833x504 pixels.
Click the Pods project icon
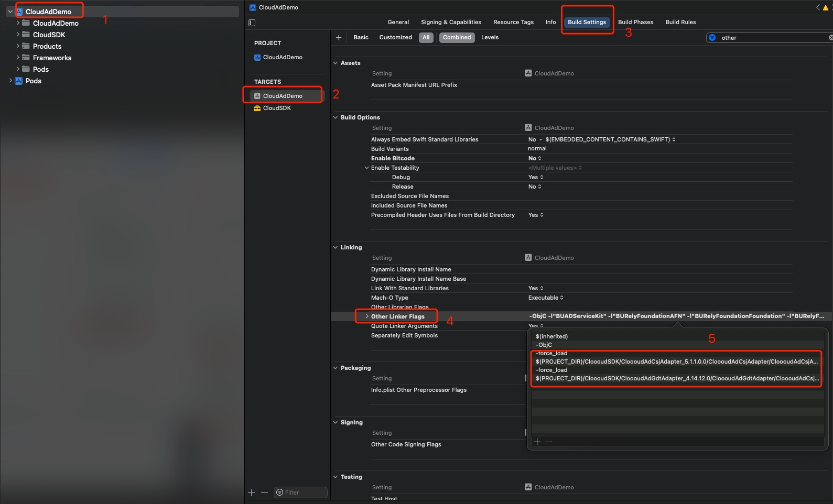click(x=19, y=81)
